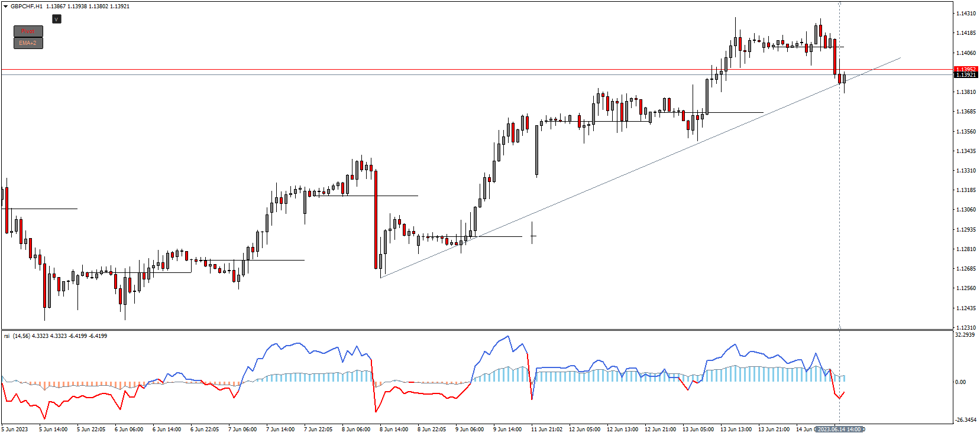Click the 1.12560 price scale value

tap(966, 288)
